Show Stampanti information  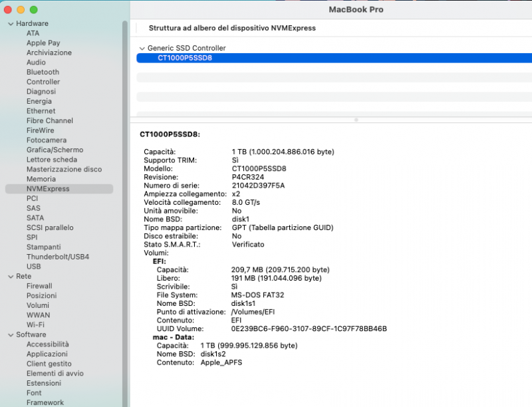click(x=41, y=247)
